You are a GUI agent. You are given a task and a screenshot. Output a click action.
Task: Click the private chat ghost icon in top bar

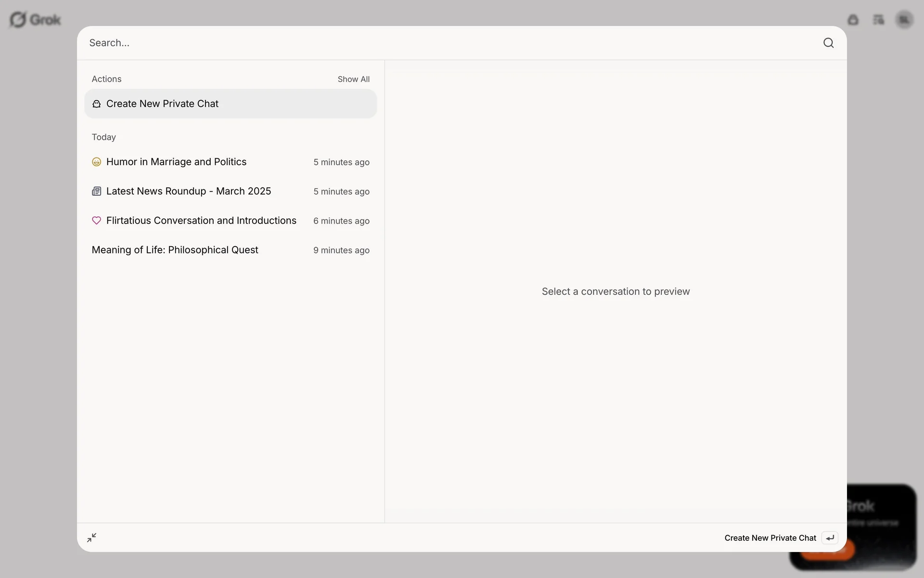853,20
